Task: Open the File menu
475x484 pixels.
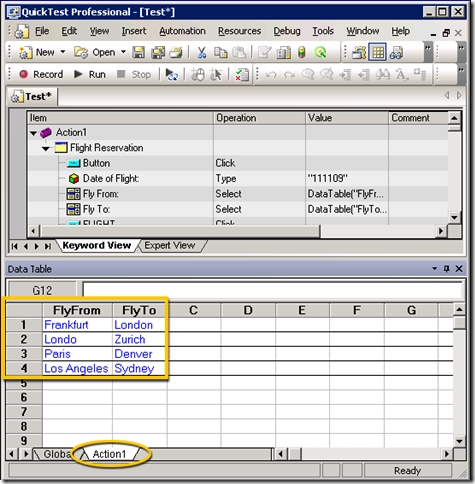Action: click(42, 31)
